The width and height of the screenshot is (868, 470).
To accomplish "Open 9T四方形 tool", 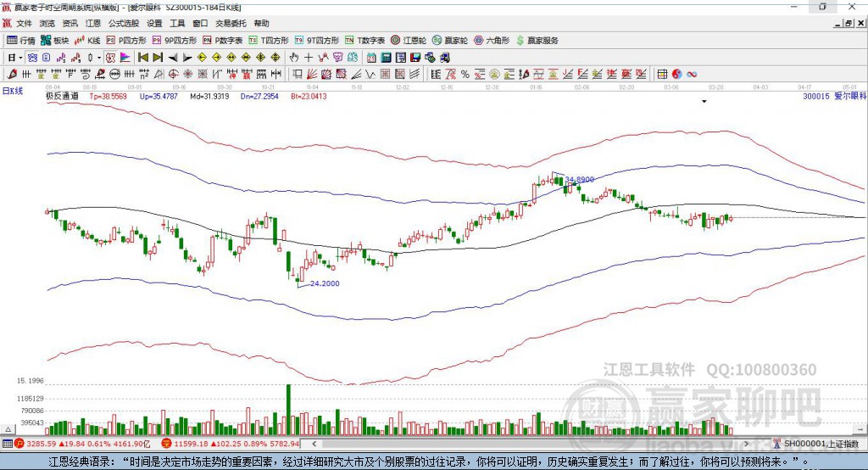I will click(317, 41).
